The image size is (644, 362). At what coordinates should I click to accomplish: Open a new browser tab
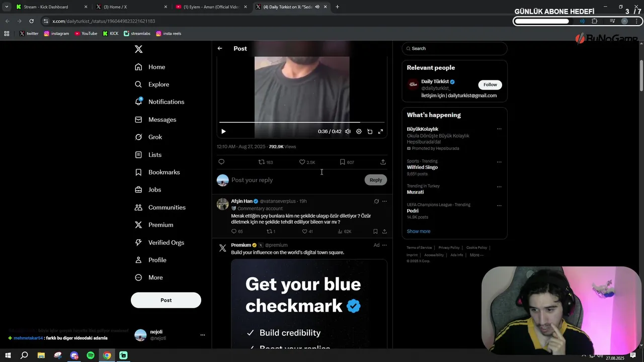click(x=337, y=7)
